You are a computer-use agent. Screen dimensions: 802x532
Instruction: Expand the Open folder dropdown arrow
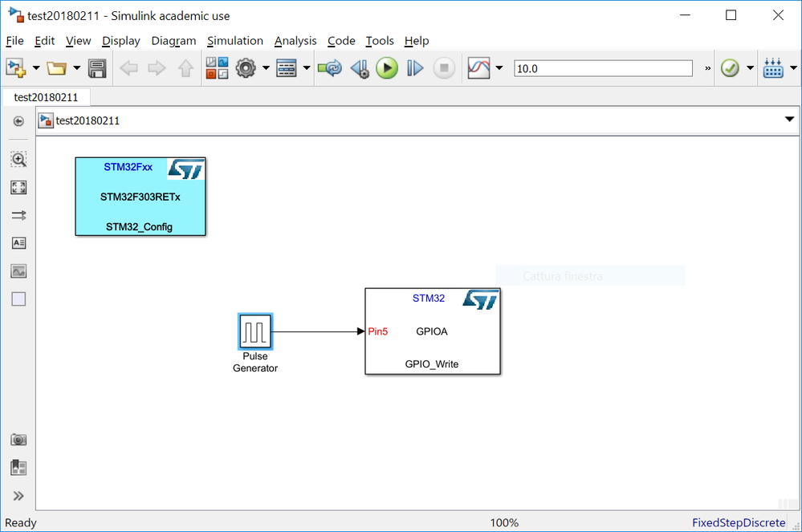pyautogui.click(x=77, y=68)
